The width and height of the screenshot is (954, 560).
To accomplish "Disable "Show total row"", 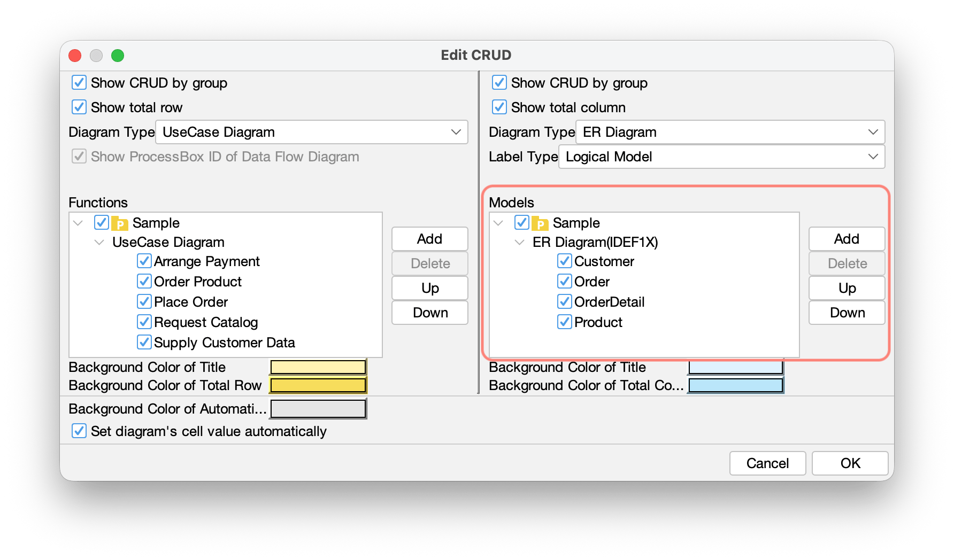I will coord(79,107).
